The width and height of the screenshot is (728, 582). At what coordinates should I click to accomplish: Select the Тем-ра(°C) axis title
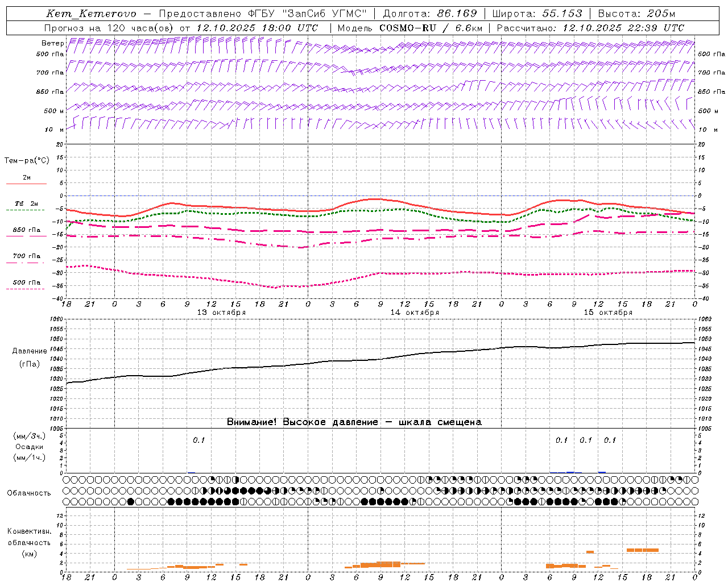(x=27, y=161)
